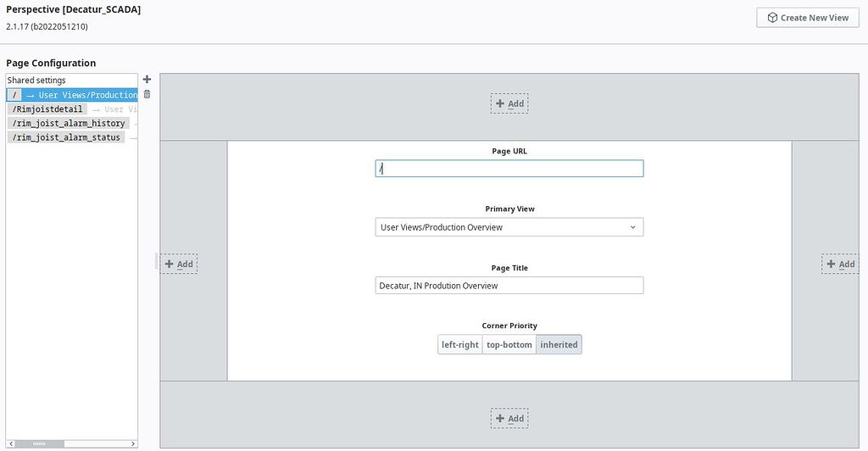Viewport: 868px width, 451px height.
Task: Select the /Rimjoistdetail page
Action: tap(47, 109)
